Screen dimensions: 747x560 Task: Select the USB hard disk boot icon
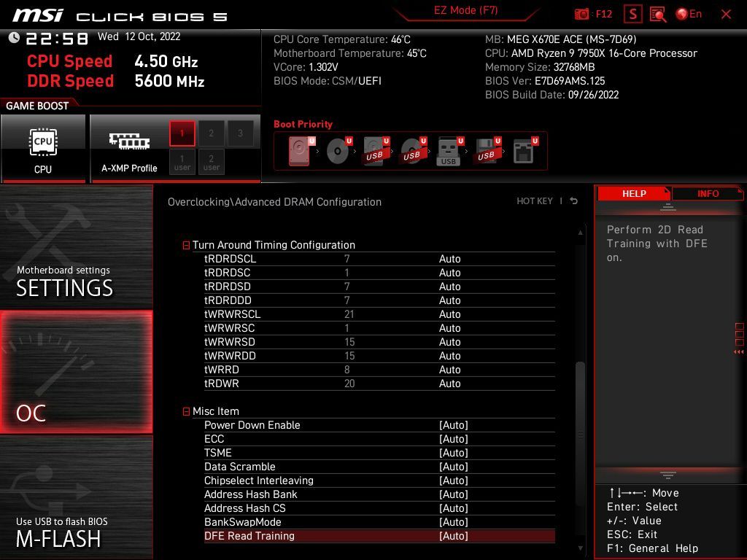(x=376, y=151)
